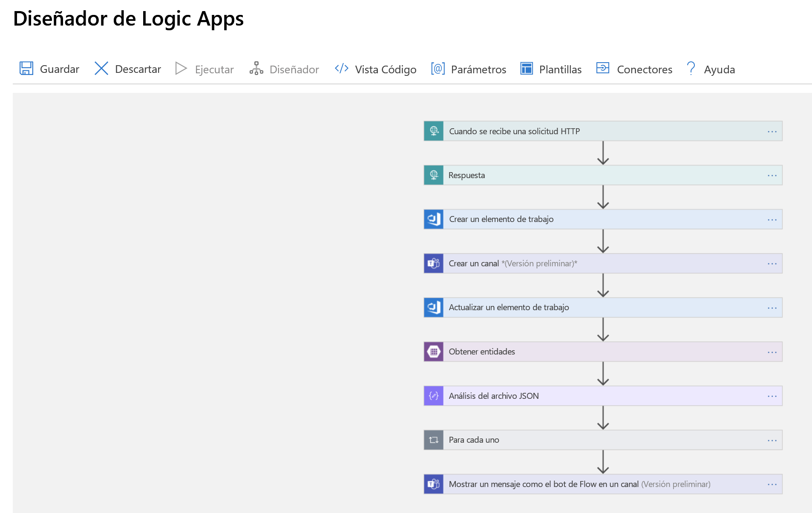Open ellipsis menu for 'Actualizar un elemento de trabajo'
Screen dimensions: 812x513
772,308
